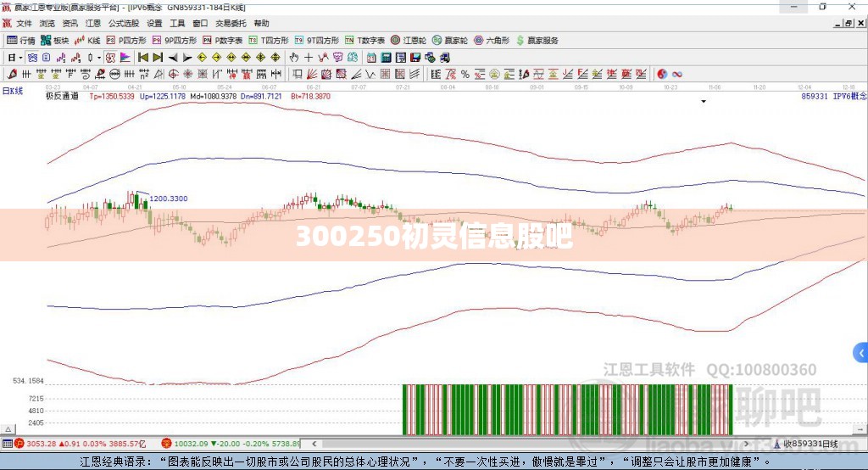This screenshot has width=868, height=470.
Task: Click the 极反通道 indicator label
Action: (x=62, y=97)
